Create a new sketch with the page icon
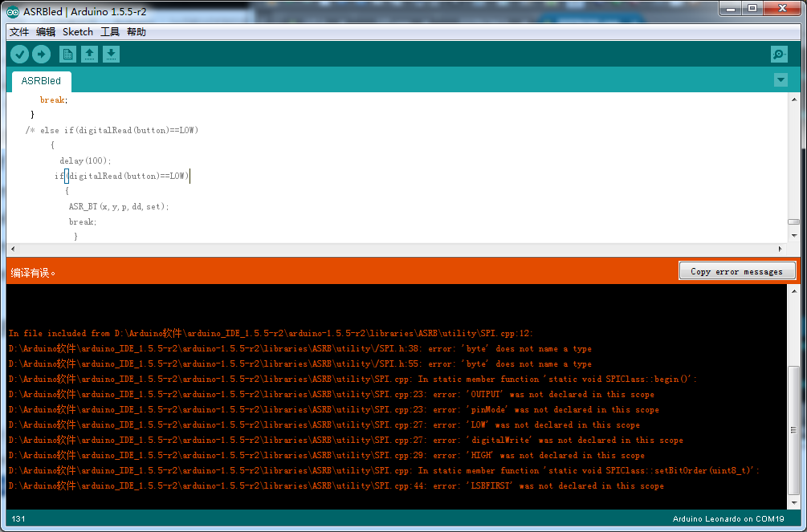The image size is (807, 532). click(67, 54)
